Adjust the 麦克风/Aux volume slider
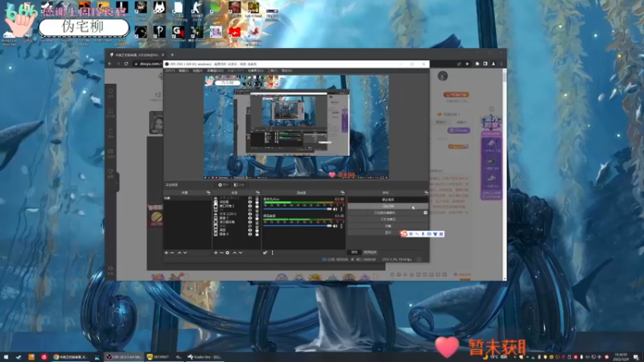The image size is (644, 362). 297,209
